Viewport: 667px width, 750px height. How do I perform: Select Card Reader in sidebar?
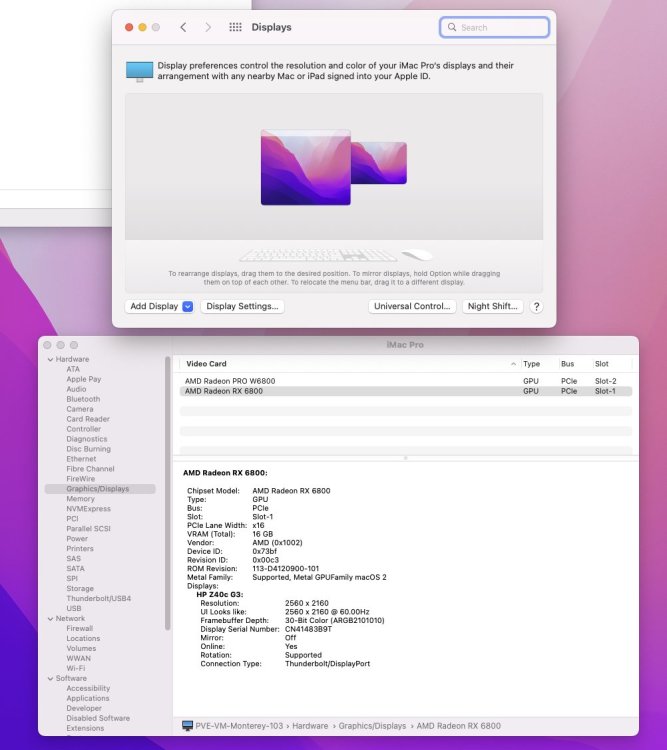click(88, 419)
